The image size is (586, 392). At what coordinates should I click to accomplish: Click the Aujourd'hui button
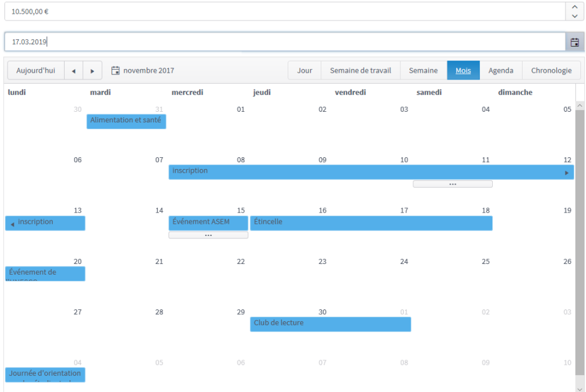[x=35, y=71]
